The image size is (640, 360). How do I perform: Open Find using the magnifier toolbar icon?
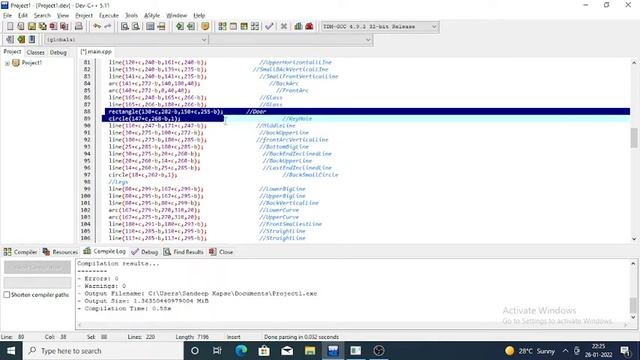[125, 27]
